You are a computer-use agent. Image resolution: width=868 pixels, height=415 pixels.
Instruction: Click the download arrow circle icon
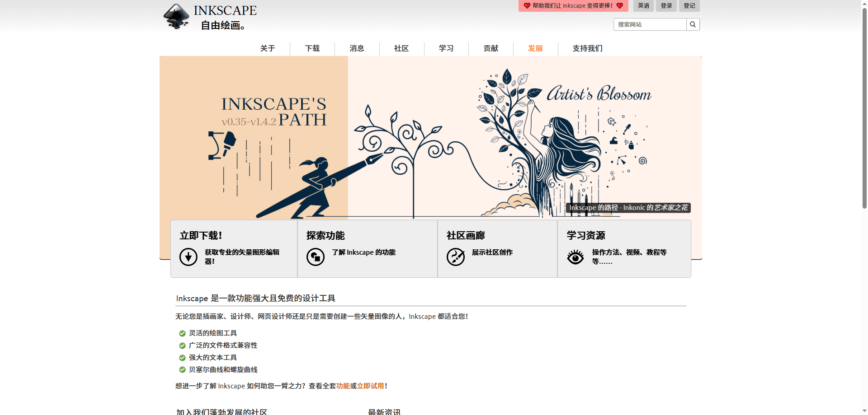click(x=188, y=257)
